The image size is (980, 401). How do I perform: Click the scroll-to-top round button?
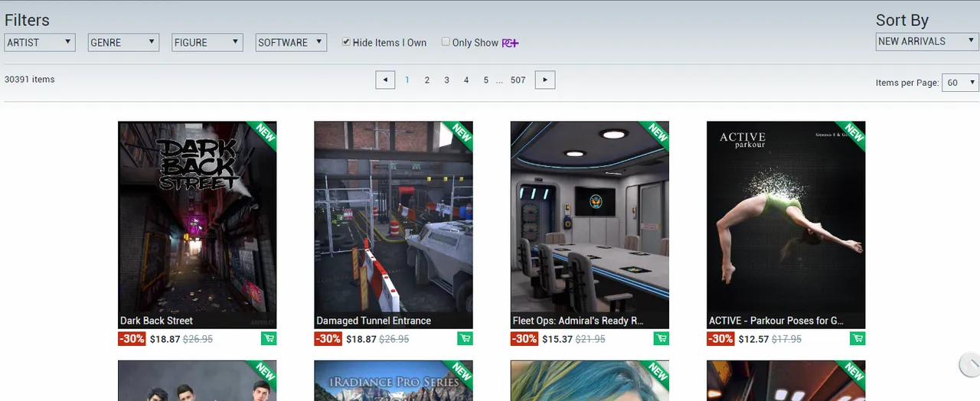tap(969, 364)
